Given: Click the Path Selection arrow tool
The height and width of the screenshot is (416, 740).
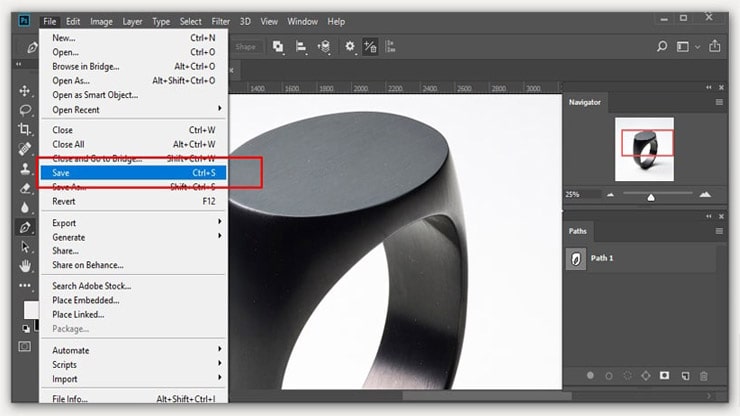Looking at the screenshot, I should click(25, 247).
